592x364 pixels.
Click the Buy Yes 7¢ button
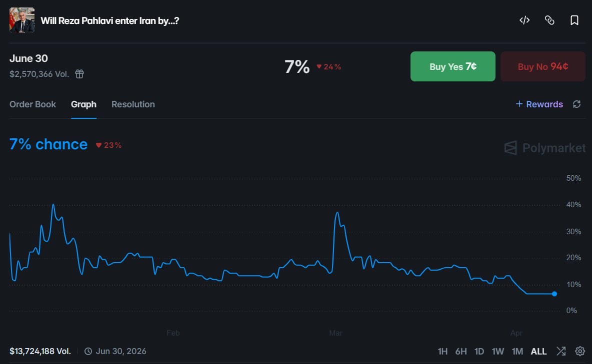(452, 66)
